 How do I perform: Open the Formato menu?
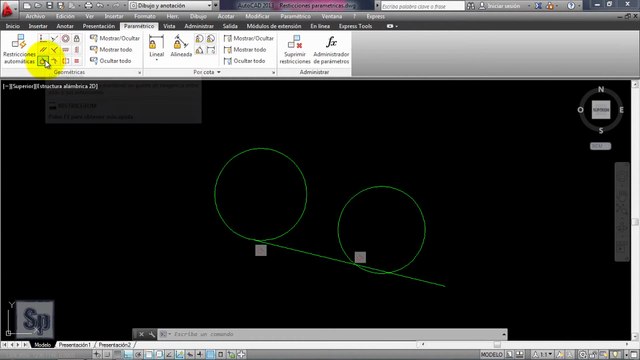click(145, 16)
